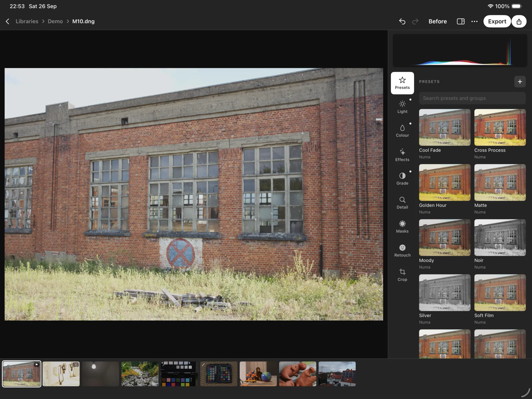Open the Effects tab
This screenshot has height=399, width=532.
coord(402,155)
